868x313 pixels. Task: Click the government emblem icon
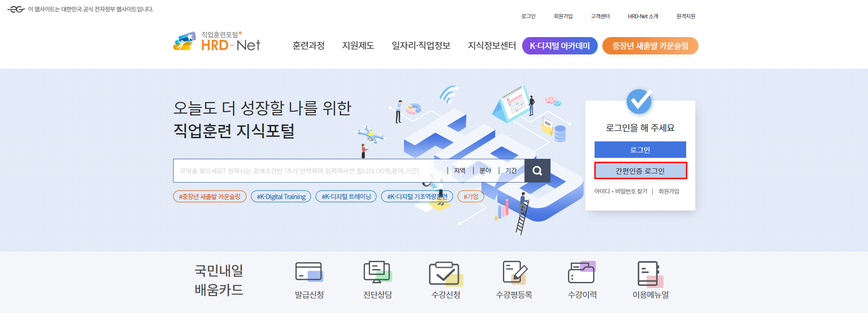(x=16, y=9)
